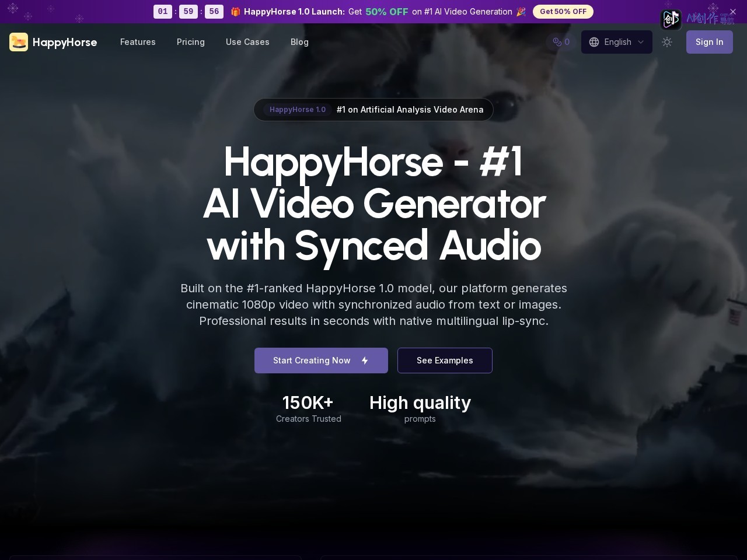Screen dimensions: 747x560
Task: Click the "150K+" creators stat
Action: (x=308, y=403)
